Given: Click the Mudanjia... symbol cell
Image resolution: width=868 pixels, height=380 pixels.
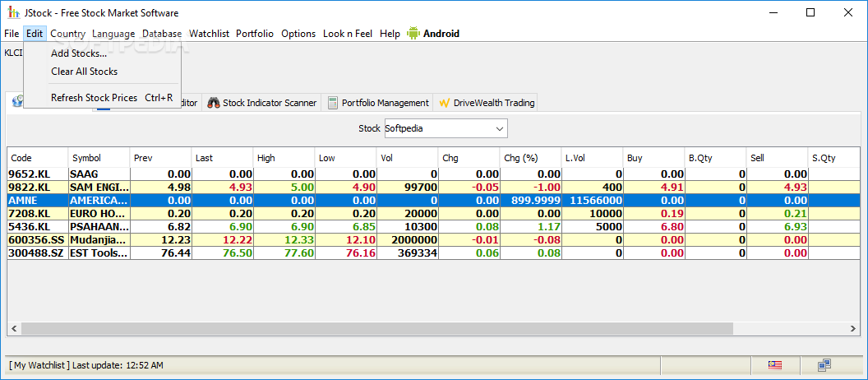Looking at the screenshot, I should coord(99,240).
